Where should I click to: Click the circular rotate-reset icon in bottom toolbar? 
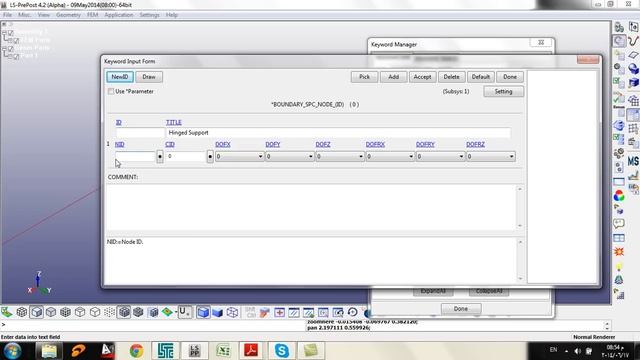[x=352, y=313]
